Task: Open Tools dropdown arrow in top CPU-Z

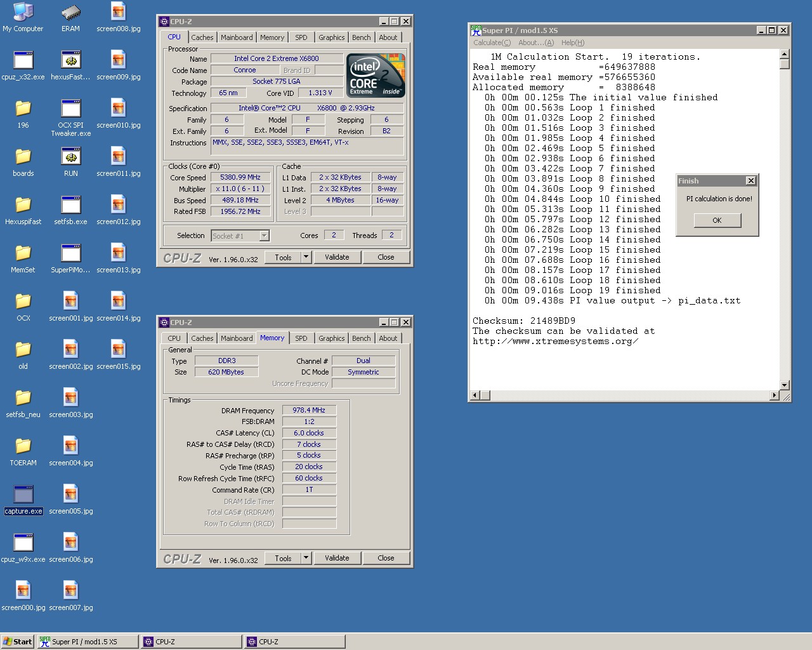Action: coord(306,257)
